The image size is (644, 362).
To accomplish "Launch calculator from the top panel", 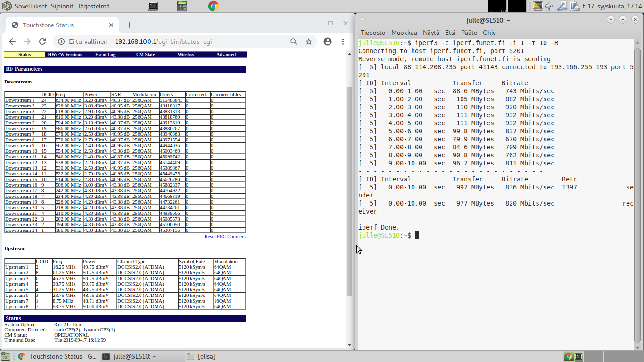I will point(182,6).
